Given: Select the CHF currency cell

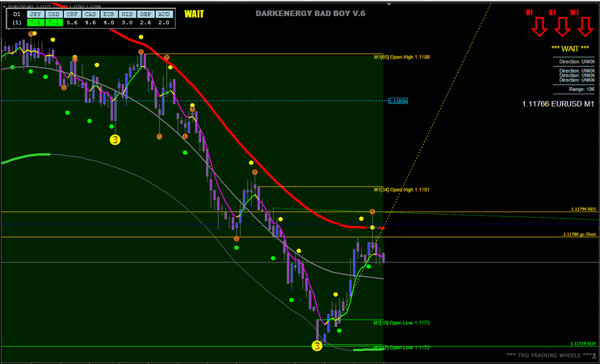Looking at the screenshot, I should click(x=73, y=14).
